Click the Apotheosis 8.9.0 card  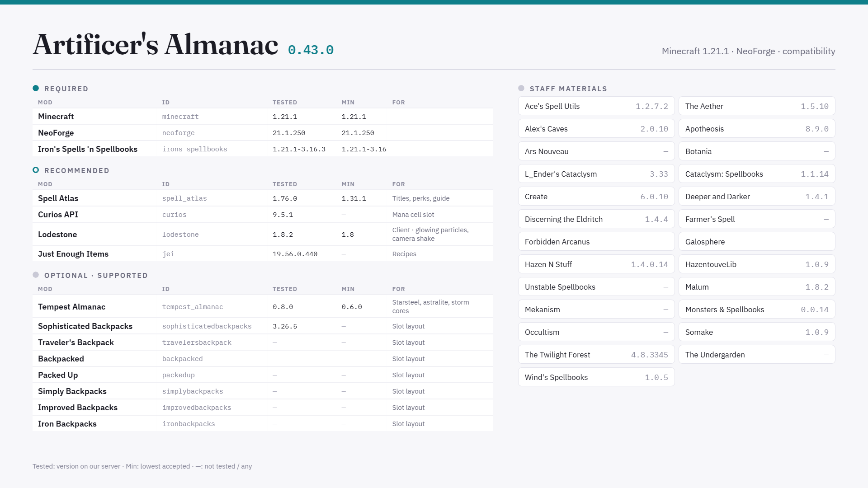(757, 129)
